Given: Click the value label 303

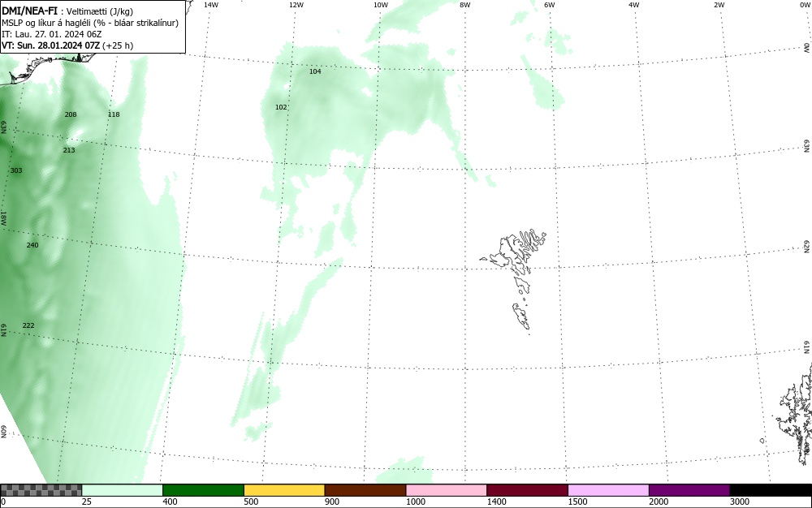Looking at the screenshot, I should [16, 170].
